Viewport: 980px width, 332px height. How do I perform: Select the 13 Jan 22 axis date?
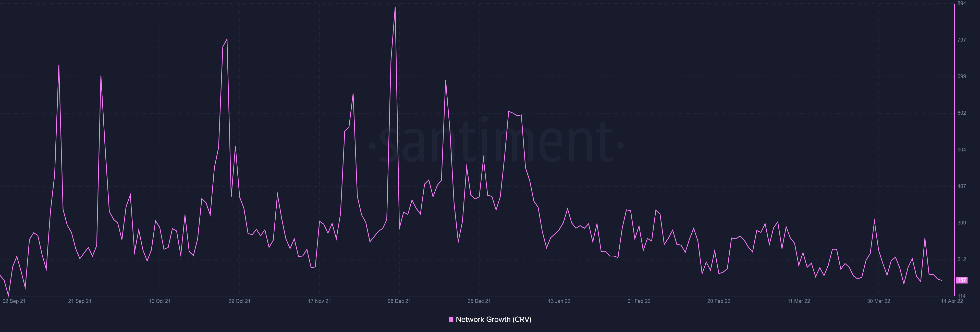tap(559, 301)
